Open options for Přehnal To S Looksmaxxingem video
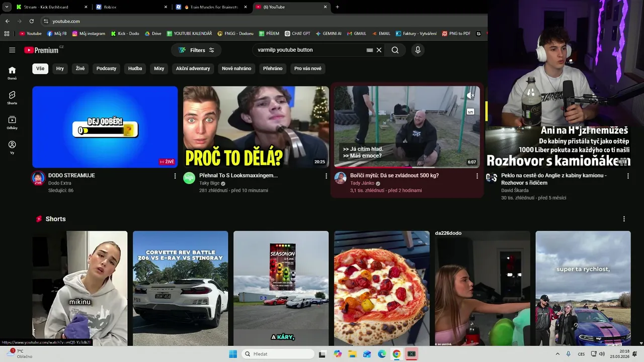 pos(326,176)
